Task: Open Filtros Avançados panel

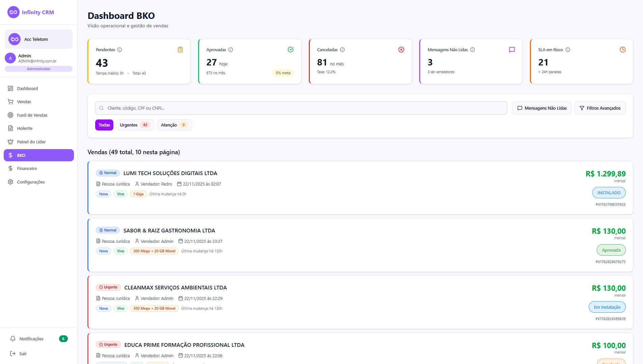Action: pos(600,108)
